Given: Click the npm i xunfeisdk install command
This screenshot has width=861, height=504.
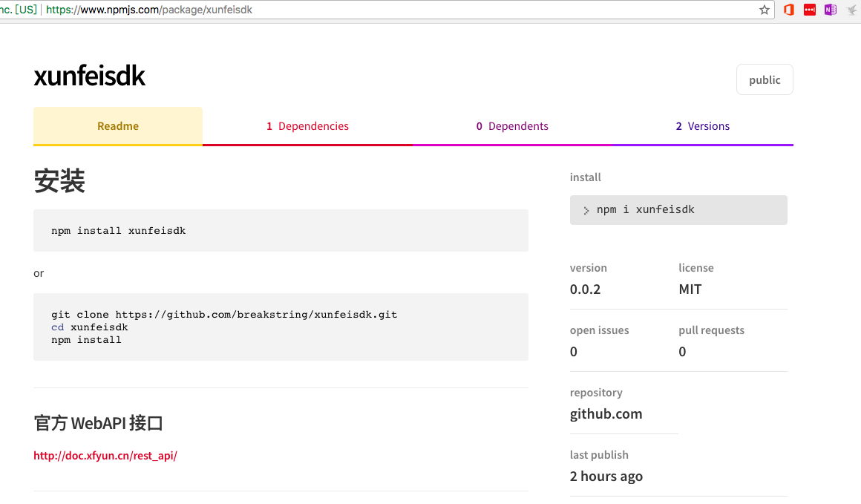Looking at the screenshot, I should click(x=646, y=210).
